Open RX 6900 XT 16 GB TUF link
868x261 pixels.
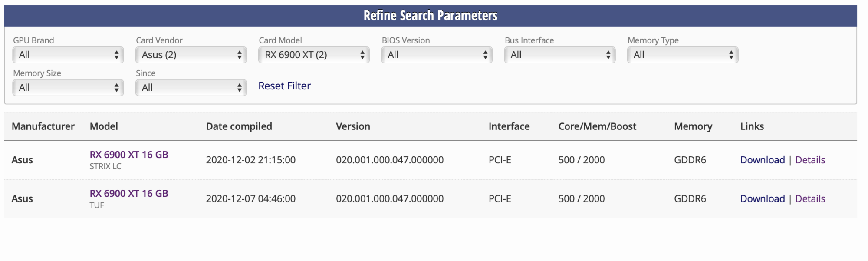pyautogui.click(x=129, y=194)
